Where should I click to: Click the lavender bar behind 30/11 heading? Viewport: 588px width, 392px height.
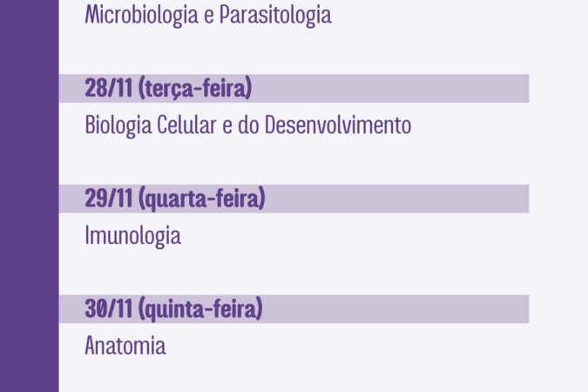[x=294, y=309]
